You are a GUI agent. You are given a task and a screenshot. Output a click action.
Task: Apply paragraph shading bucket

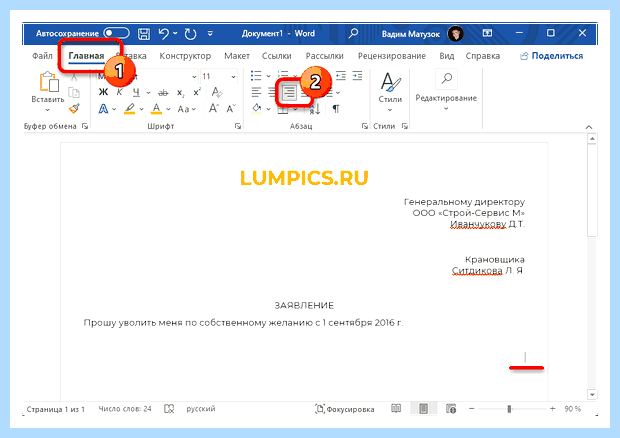click(257, 108)
